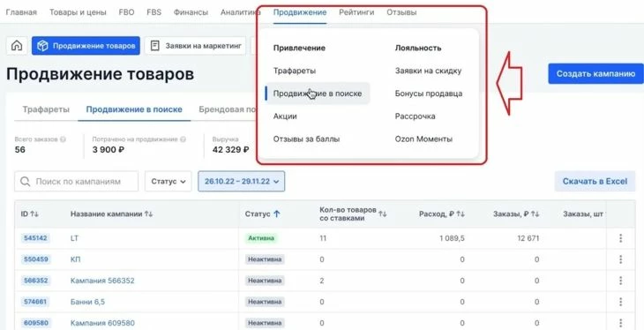Select Акции in the dropdown menu
Screen dimensions: 644x330
285,116
